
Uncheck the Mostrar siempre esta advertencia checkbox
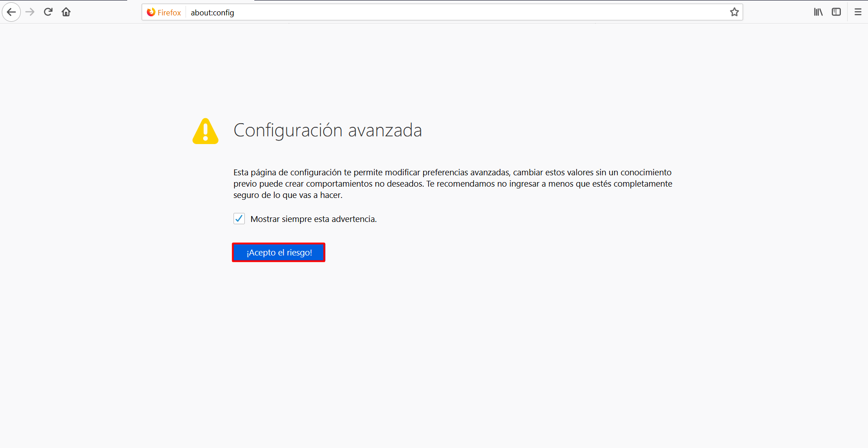(x=239, y=219)
